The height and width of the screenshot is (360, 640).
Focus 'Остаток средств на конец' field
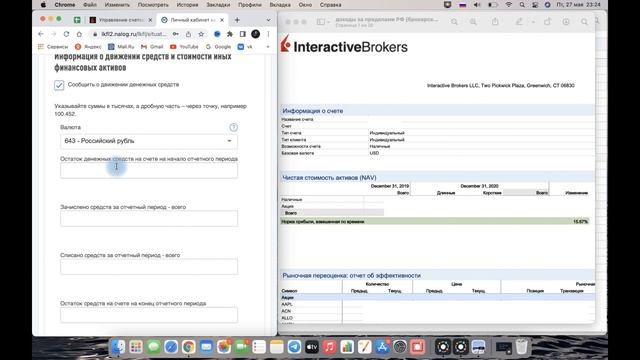tap(149, 315)
